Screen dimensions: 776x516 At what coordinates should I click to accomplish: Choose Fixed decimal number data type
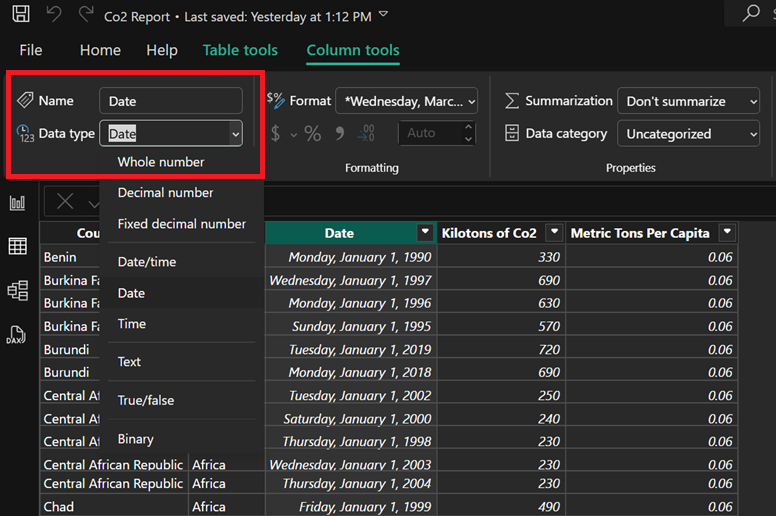(182, 224)
